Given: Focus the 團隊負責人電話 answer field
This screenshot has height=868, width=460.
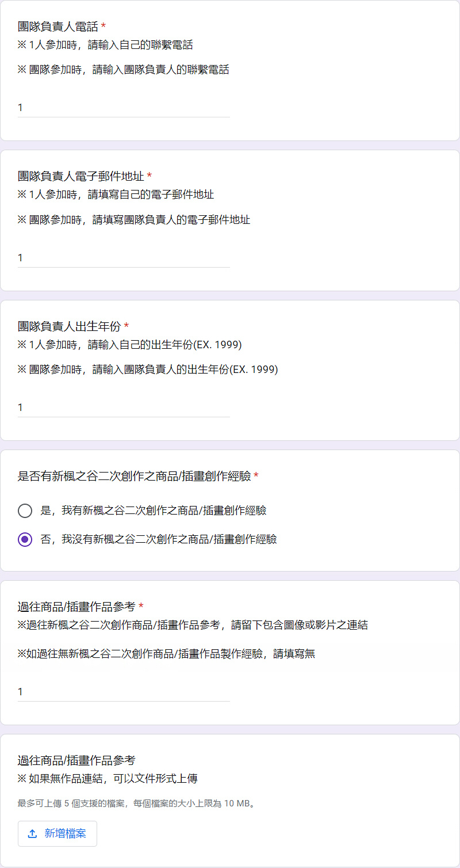Looking at the screenshot, I should pyautogui.click(x=124, y=108).
